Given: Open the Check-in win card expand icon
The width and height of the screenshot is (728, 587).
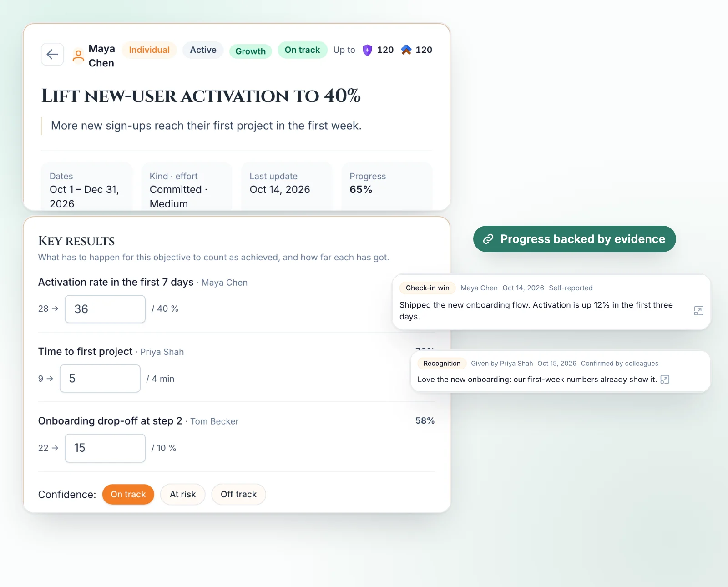Looking at the screenshot, I should [x=698, y=311].
